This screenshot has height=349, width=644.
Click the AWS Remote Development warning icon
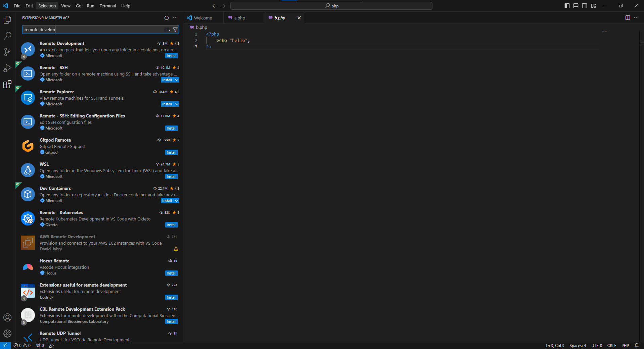pyautogui.click(x=176, y=249)
